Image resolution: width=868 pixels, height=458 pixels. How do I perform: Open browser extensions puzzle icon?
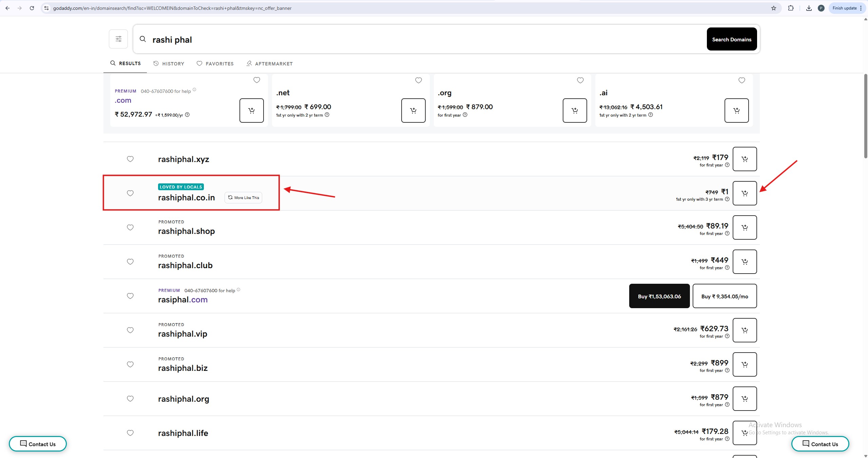[x=791, y=8]
